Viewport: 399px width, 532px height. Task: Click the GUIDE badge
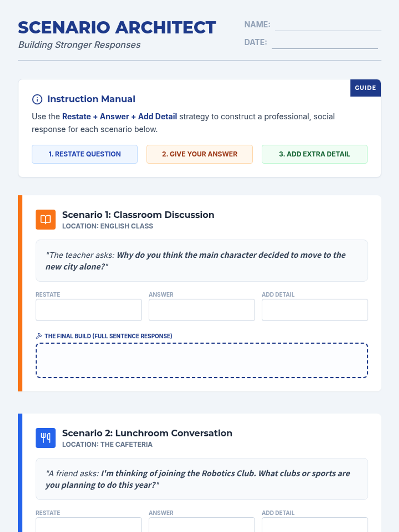click(x=365, y=88)
